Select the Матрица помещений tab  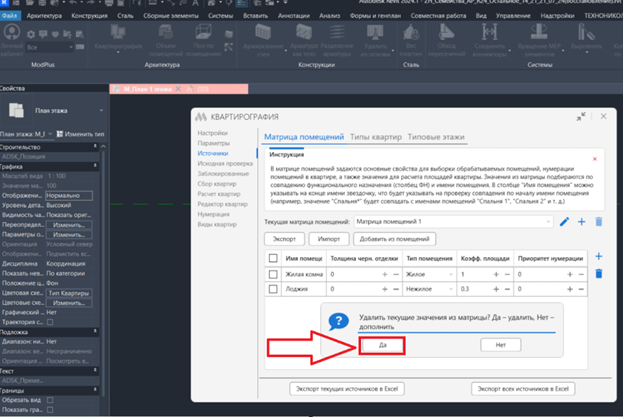304,137
